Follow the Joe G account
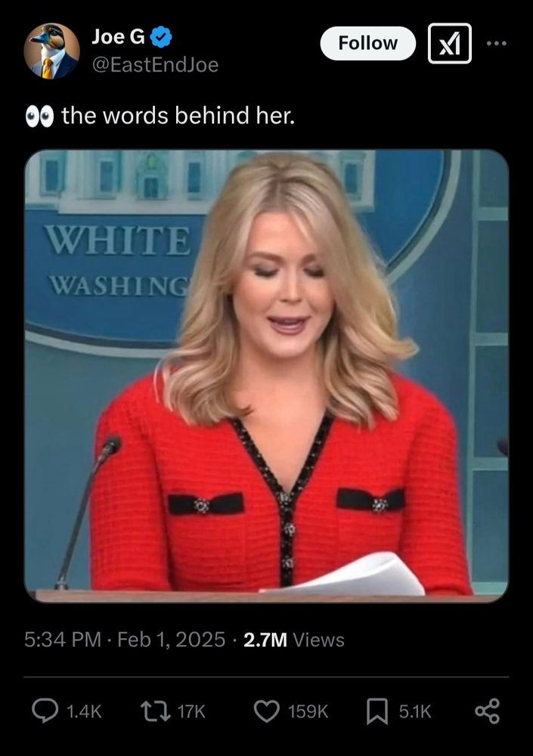Screen dimensions: 533x756 [x=367, y=43]
